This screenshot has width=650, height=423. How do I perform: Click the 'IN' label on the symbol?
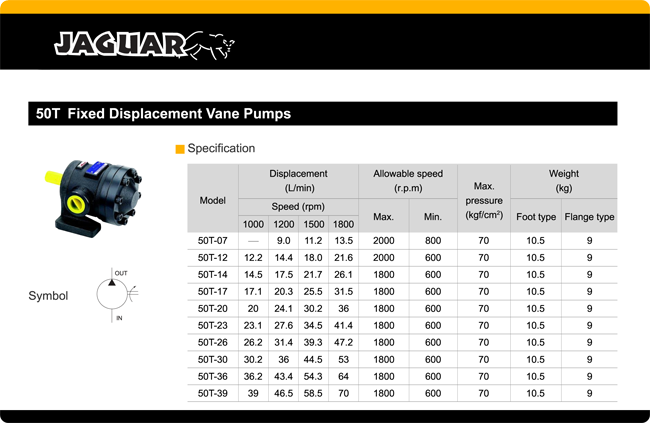click(x=119, y=318)
